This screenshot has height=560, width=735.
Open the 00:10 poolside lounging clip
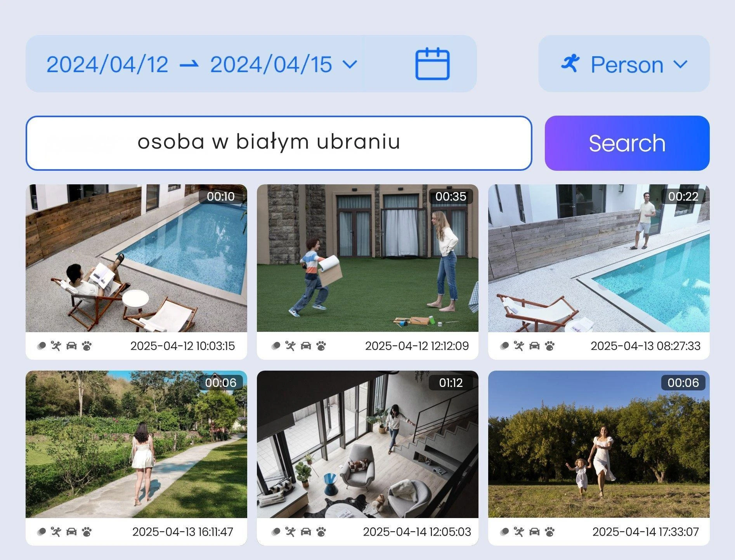pos(136,258)
